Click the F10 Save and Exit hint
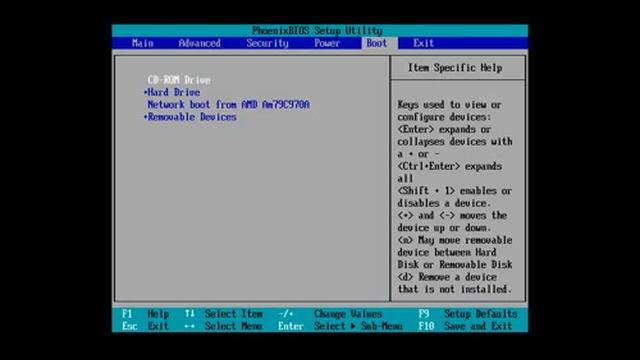The height and width of the screenshot is (360, 640). click(x=465, y=326)
